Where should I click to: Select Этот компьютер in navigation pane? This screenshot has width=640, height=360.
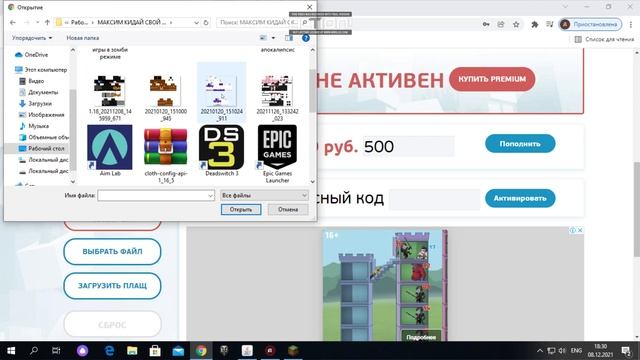point(41,70)
